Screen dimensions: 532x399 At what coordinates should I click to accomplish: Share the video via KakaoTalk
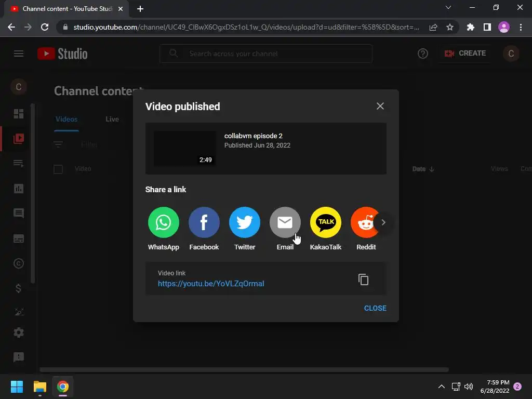click(326, 222)
